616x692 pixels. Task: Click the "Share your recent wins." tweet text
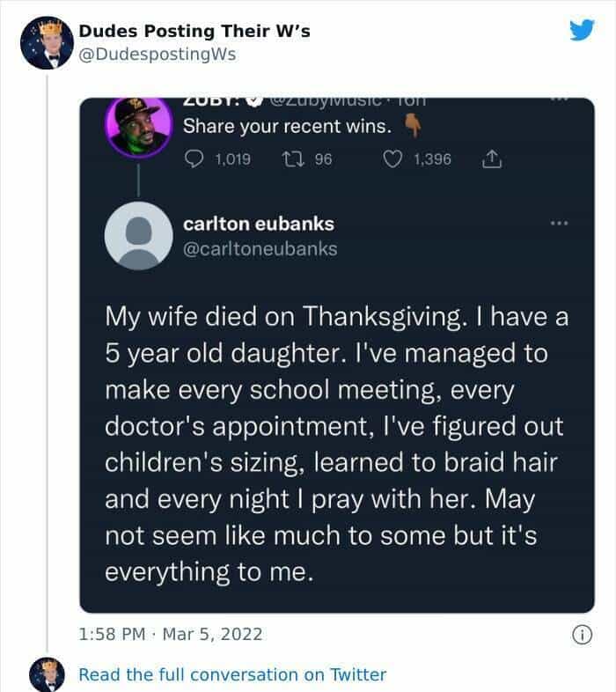286,127
